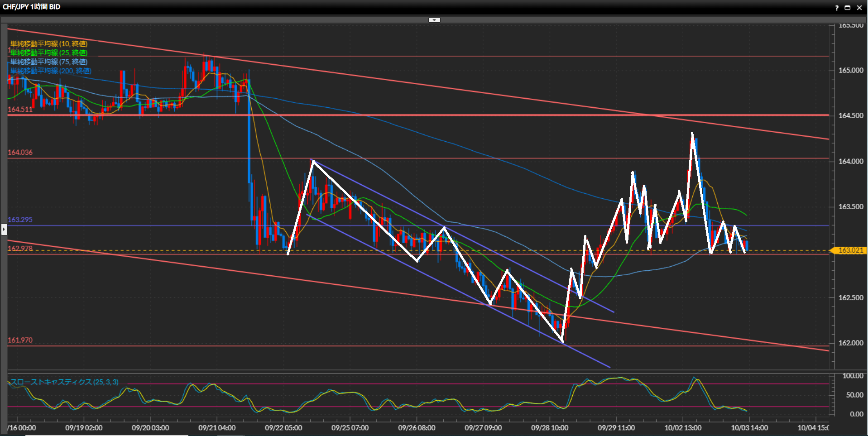Viewport: 868px width, 436px height.
Task: Select the SMA (10, 終値) indicator label
Action: pyautogui.click(x=48, y=44)
